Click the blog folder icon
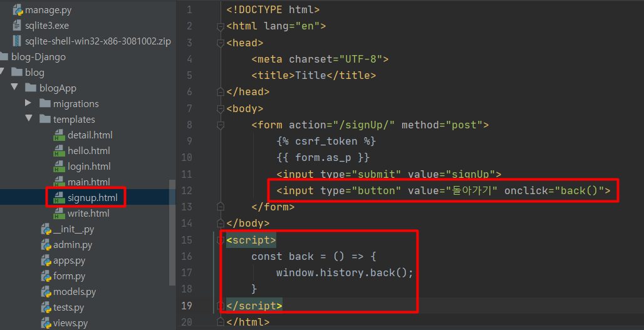This screenshot has height=330, width=644. pos(17,73)
